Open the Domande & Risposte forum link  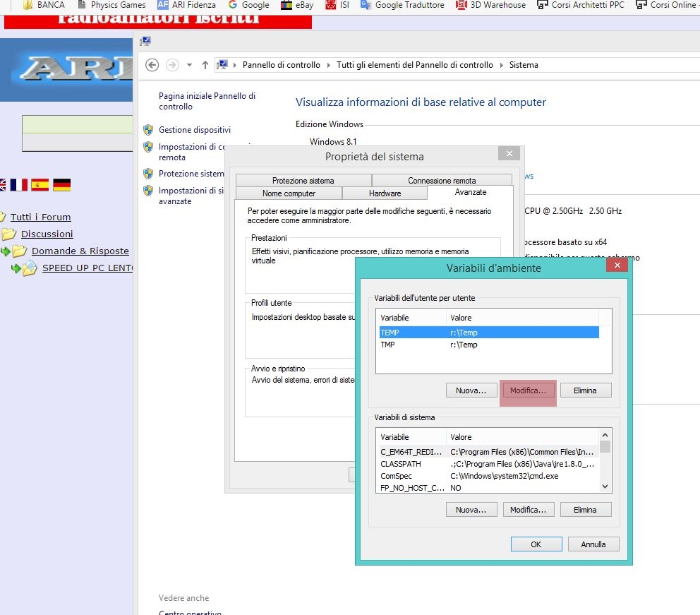[80, 251]
